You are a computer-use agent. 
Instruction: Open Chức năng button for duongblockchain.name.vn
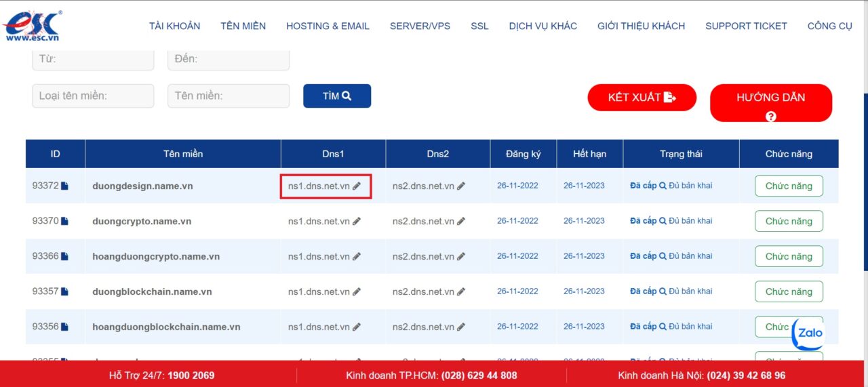pos(789,291)
